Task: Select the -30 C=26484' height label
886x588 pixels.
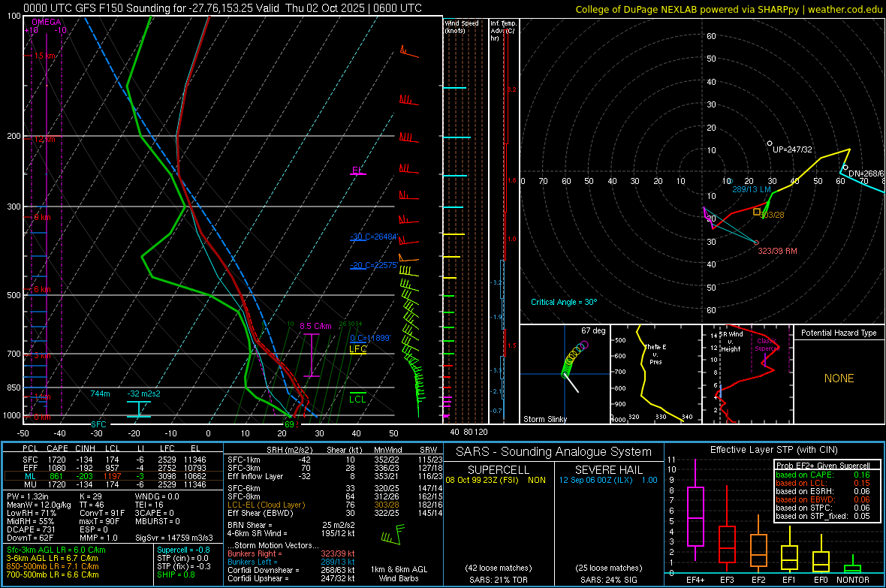Action: [x=374, y=237]
